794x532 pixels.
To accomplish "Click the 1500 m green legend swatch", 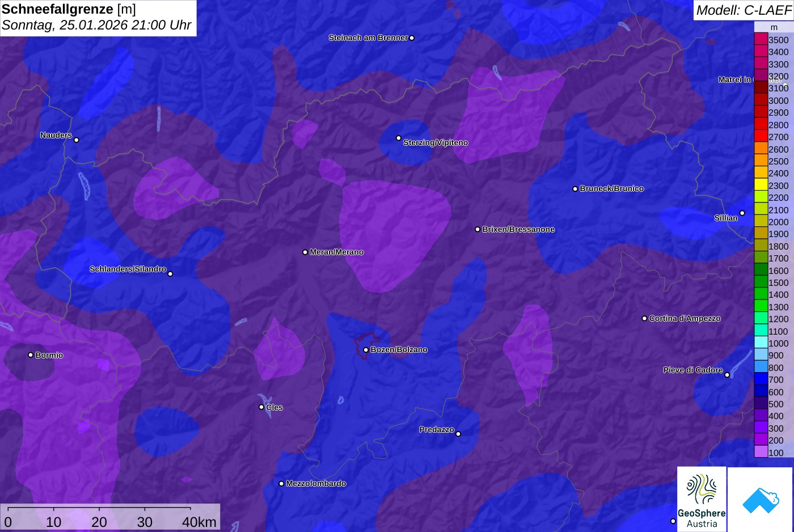I will [x=761, y=282].
